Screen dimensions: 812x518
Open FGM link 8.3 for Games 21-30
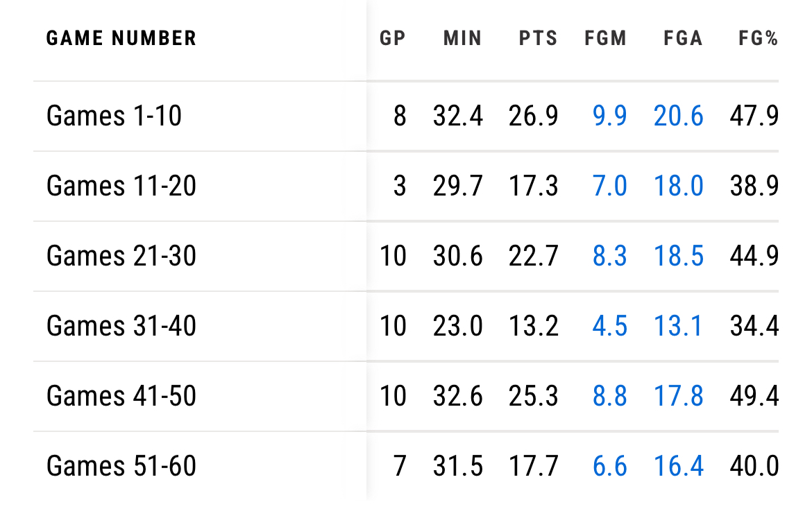[610, 256]
